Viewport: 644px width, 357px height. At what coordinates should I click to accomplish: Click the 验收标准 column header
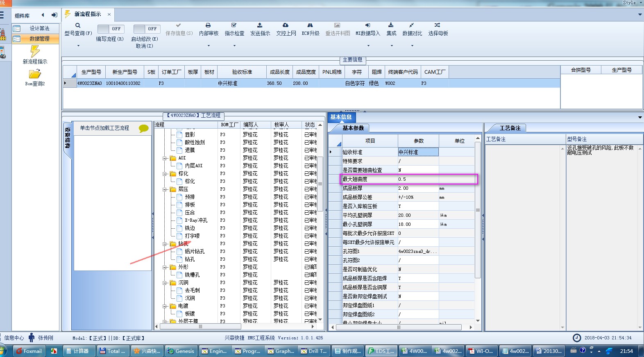(242, 72)
